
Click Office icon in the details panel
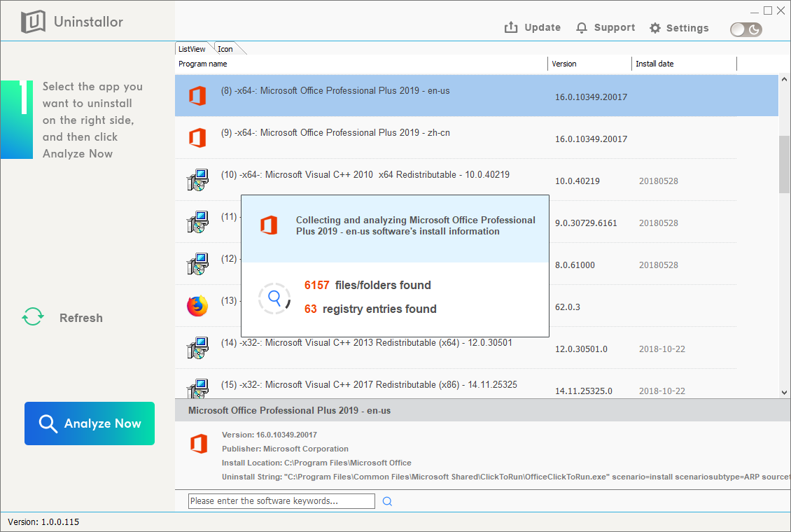(199, 444)
